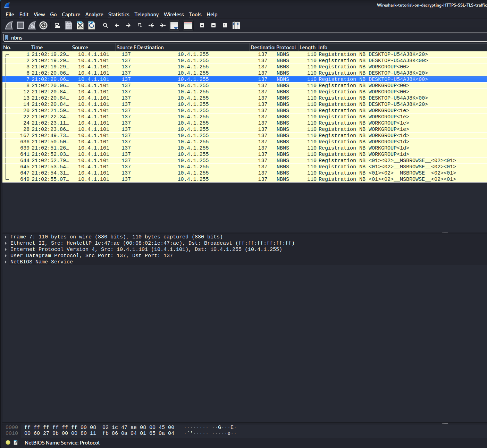Click the Zoom in plus icon
This screenshot has width=487, height=448.
point(202,25)
